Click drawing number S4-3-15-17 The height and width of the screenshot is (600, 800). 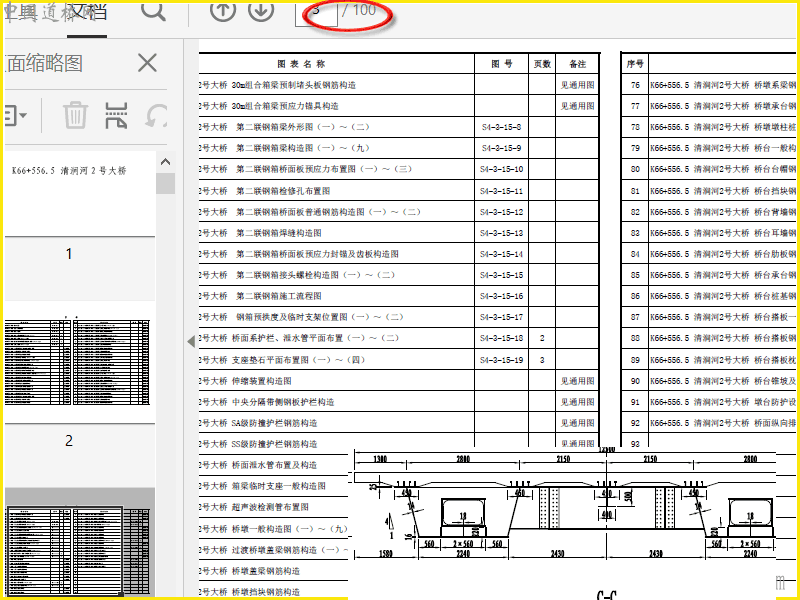coord(502,317)
